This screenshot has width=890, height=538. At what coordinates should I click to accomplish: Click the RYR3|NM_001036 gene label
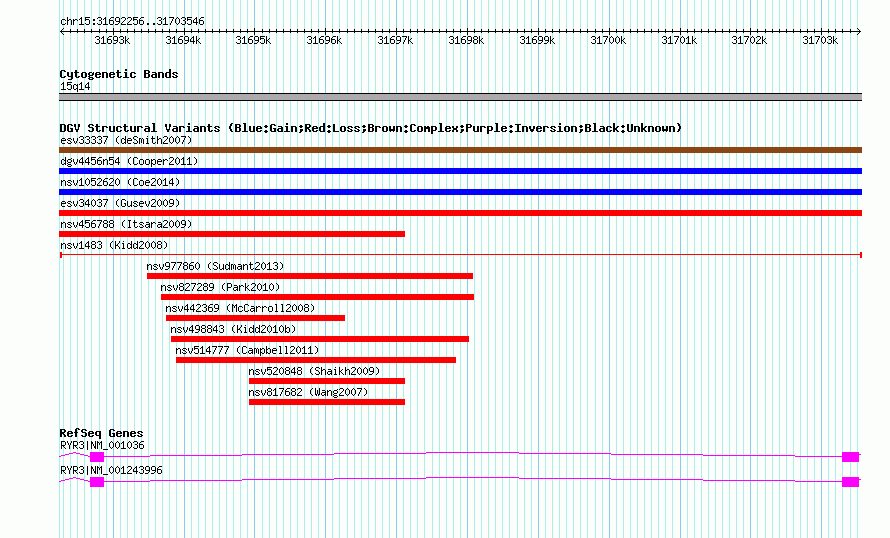[x=102, y=445]
